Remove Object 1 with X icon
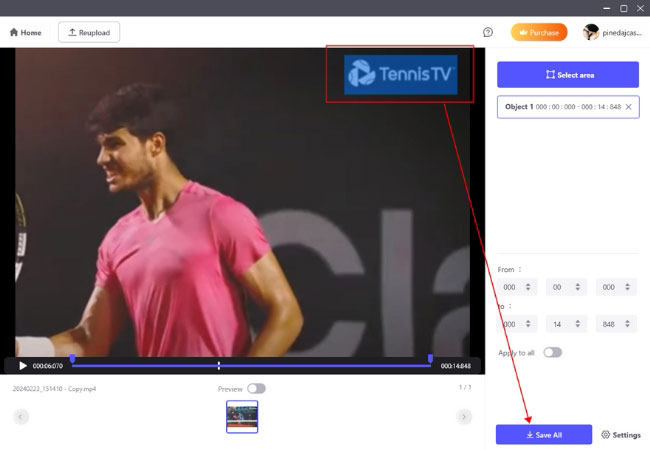The height and width of the screenshot is (450, 650). coord(628,107)
